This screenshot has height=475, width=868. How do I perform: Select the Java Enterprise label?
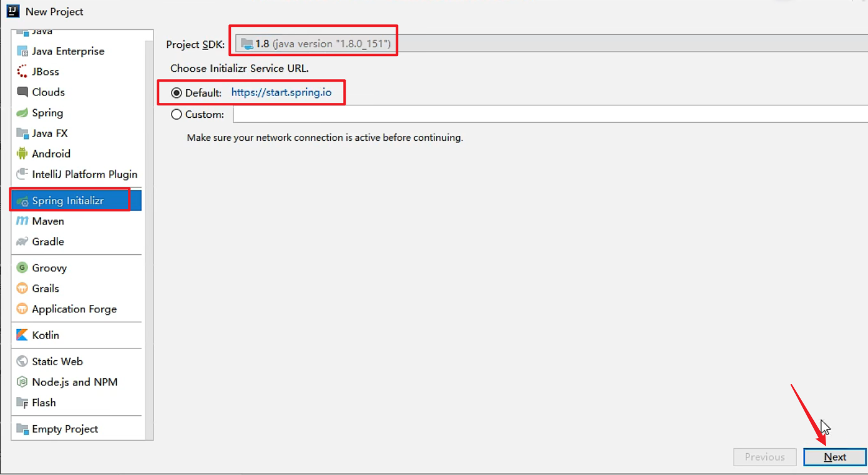pos(68,51)
